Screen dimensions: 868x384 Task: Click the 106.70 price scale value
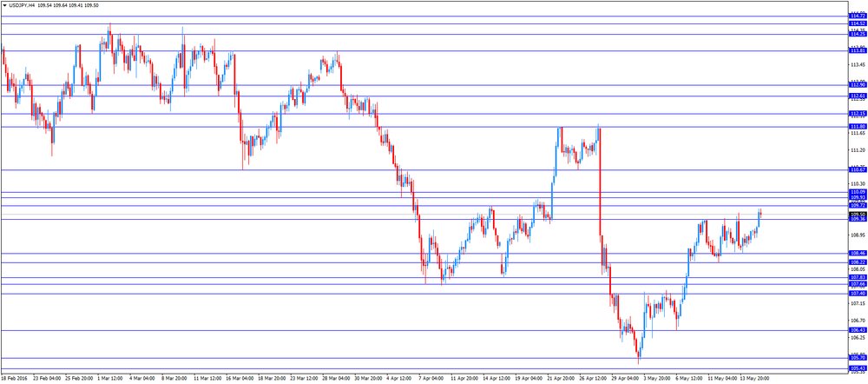point(858,321)
